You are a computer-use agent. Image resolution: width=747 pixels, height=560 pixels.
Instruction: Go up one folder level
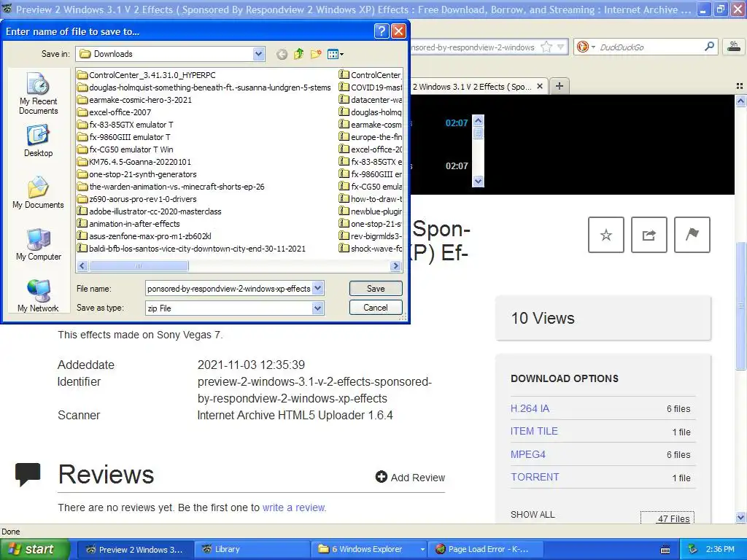pos(298,54)
